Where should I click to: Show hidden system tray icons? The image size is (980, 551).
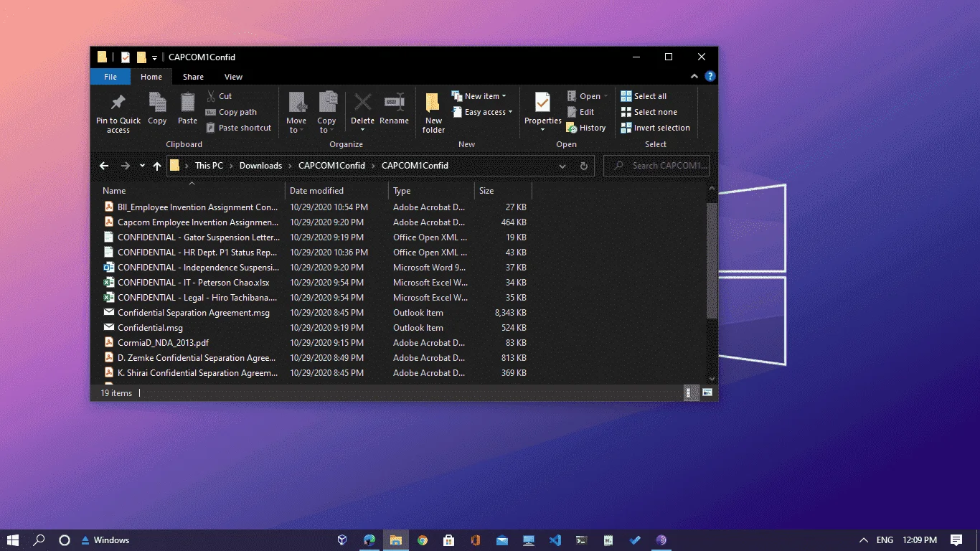tap(863, 540)
